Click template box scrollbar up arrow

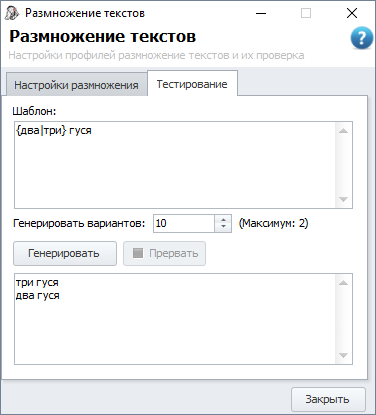[x=343, y=131]
